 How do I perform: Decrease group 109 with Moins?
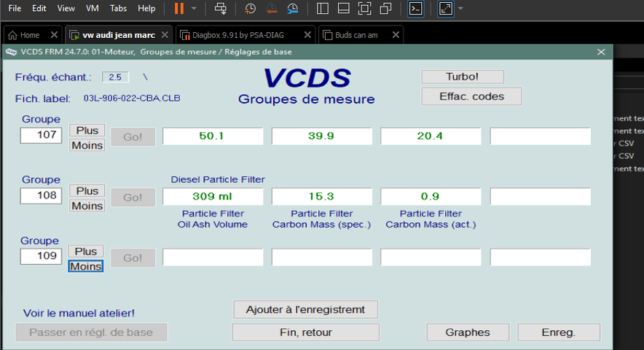pos(86,266)
